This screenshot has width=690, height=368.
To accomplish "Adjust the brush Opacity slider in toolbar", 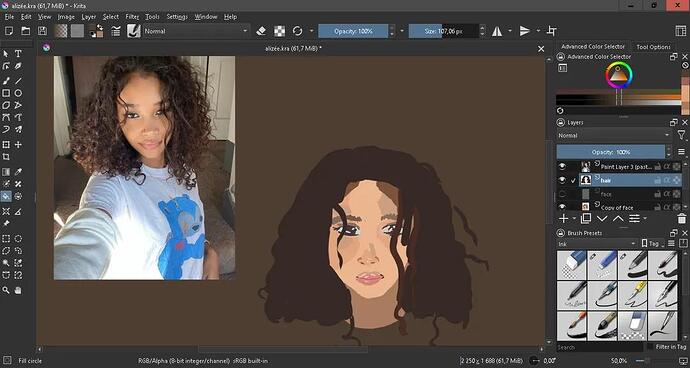I will (353, 31).
